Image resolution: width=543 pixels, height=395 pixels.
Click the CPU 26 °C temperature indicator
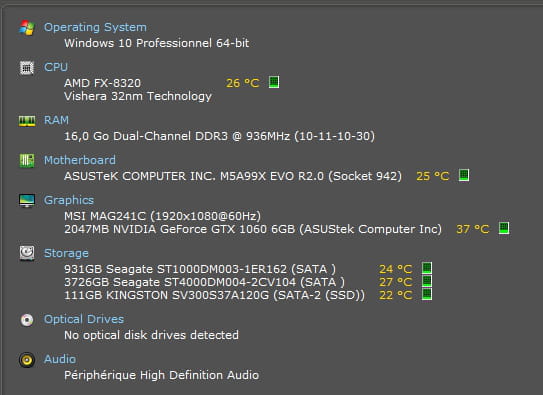click(242, 83)
